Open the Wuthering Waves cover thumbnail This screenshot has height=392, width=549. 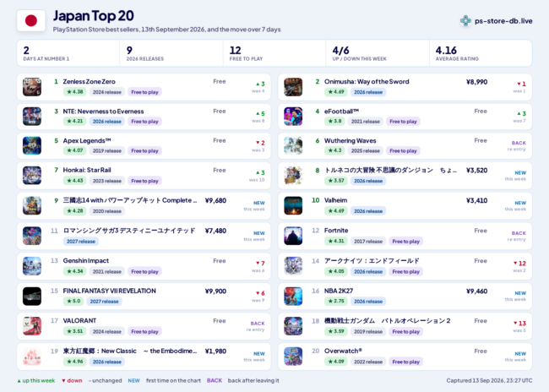coord(293,145)
